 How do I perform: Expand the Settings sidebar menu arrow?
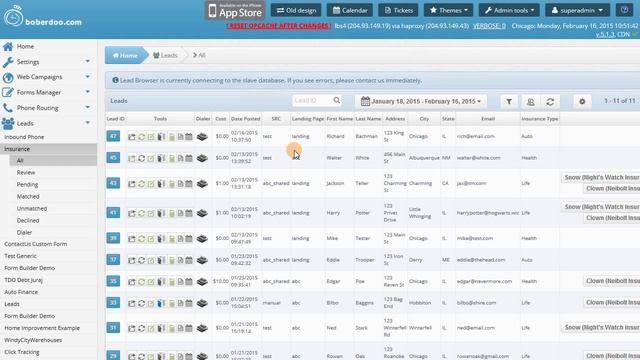(88, 61)
